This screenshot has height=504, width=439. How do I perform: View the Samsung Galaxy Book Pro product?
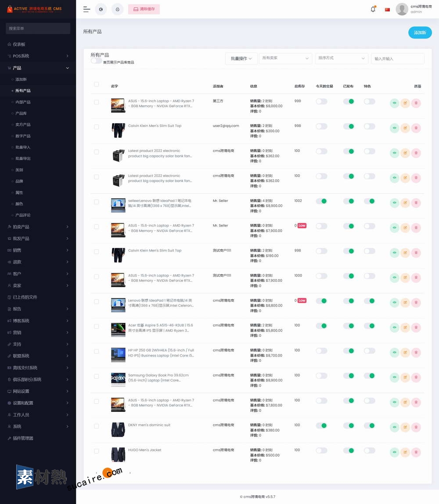(x=394, y=378)
